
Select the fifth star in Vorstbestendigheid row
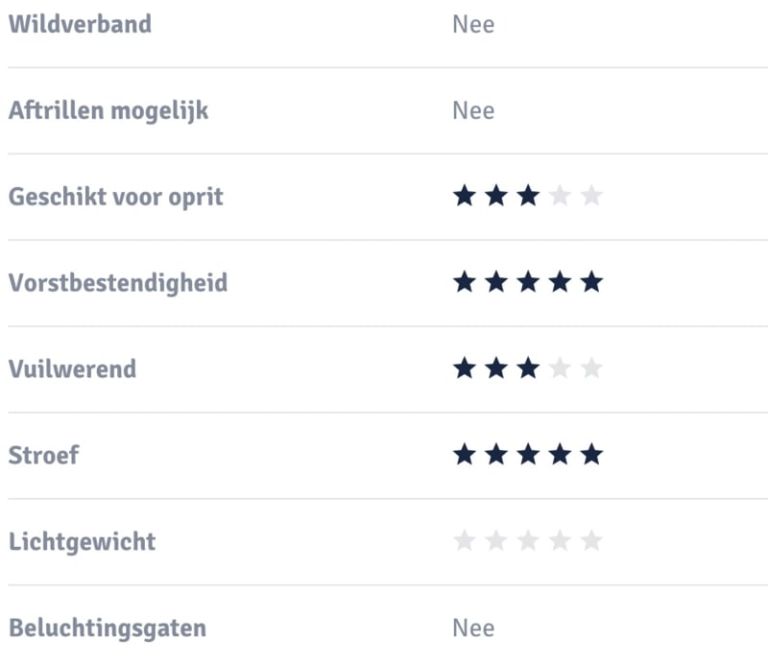(592, 283)
